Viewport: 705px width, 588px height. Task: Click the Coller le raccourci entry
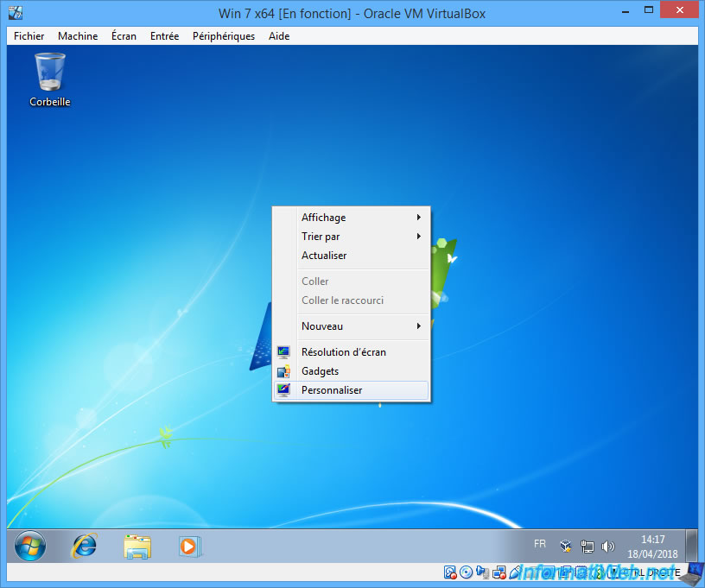(351, 300)
